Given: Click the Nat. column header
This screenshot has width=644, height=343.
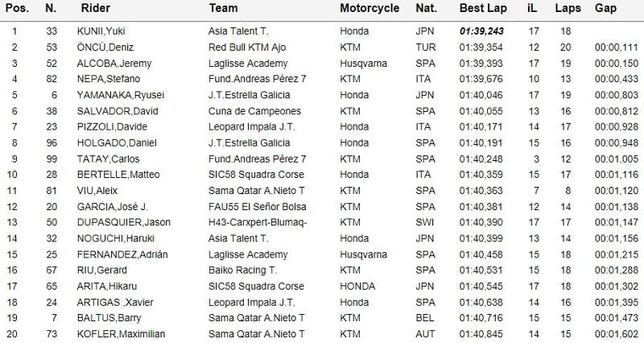Looking at the screenshot, I should (x=426, y=8).
